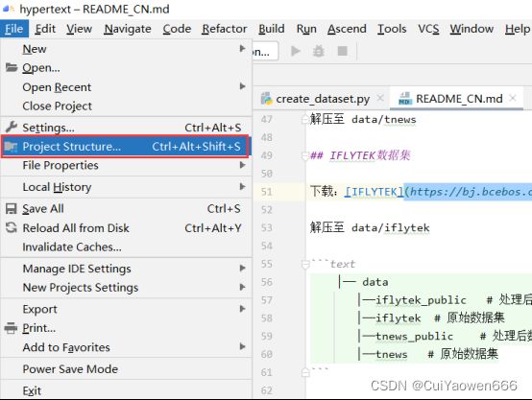Click the Open folder icon in File menu
This screenshot has height=400, width=532.
12,67
